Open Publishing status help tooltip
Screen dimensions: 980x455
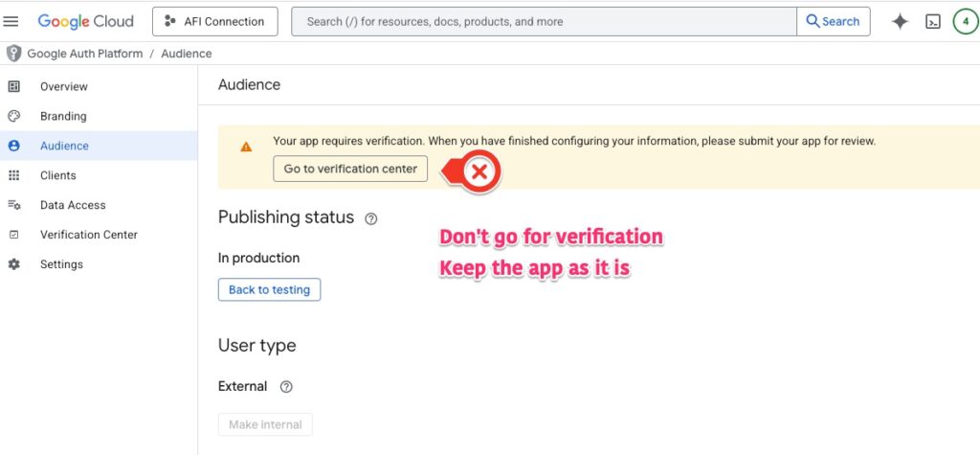(x=371, y=218)
